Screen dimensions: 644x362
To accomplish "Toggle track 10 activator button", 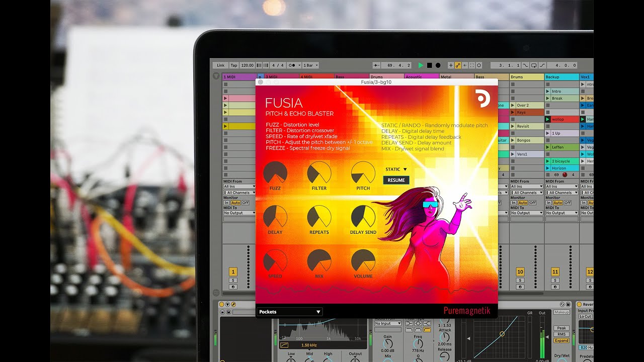I will [x=520, y=271].
